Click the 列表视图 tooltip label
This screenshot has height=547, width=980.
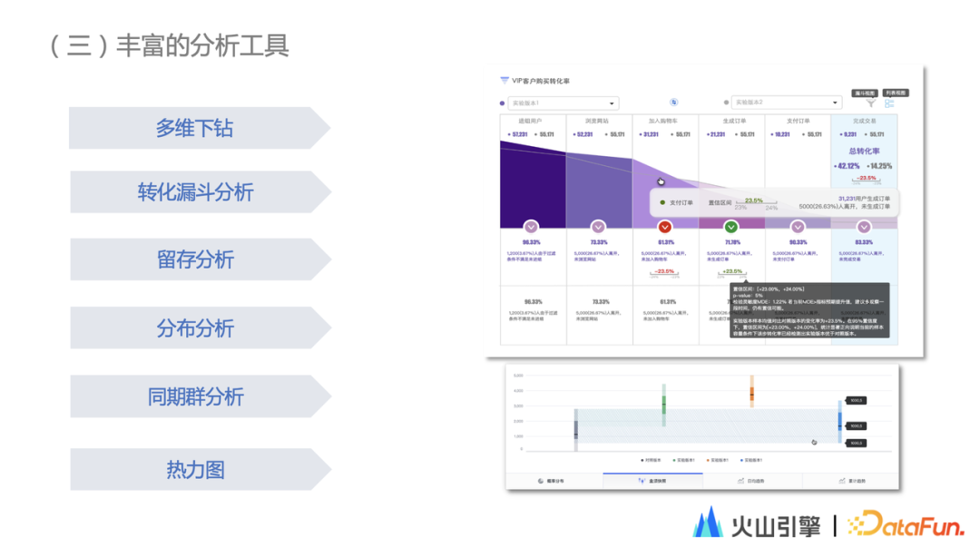click(896, 93)
